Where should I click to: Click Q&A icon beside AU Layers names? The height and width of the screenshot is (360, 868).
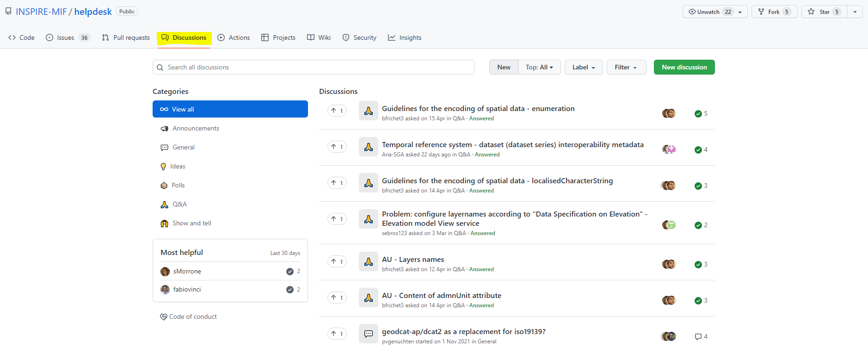369,261
